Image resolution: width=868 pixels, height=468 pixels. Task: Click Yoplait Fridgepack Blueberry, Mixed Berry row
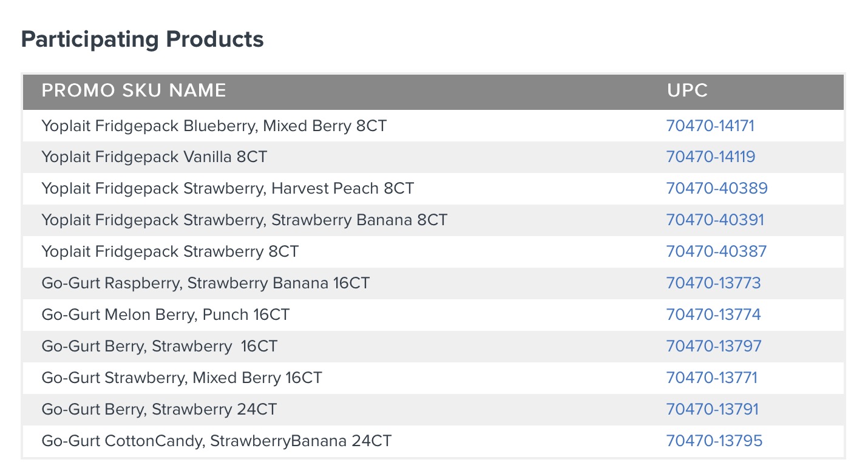click(433, 126)
